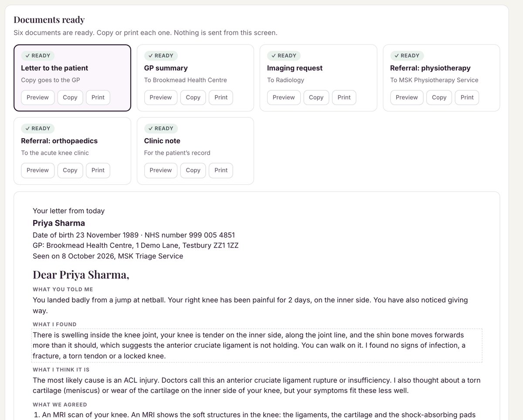Preview the physiotherapy referral

tap(407, 98)
